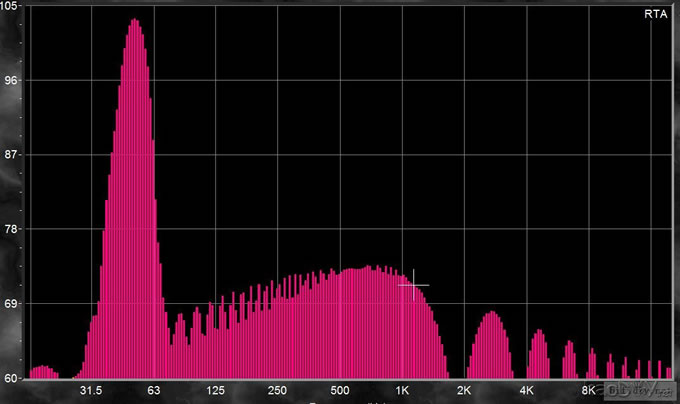Click the 125 Hz axis label
This screenshot has height=404, width=680.
[216, 390]
